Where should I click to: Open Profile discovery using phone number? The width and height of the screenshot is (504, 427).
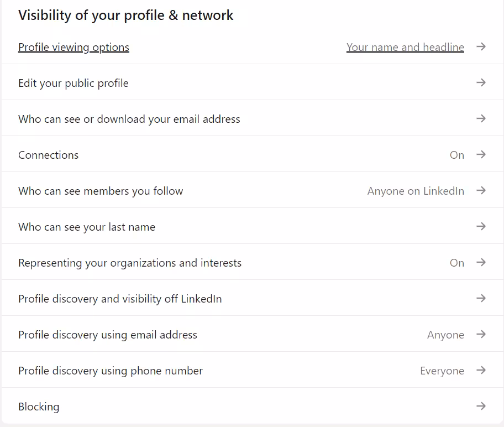tap(111, 371)
